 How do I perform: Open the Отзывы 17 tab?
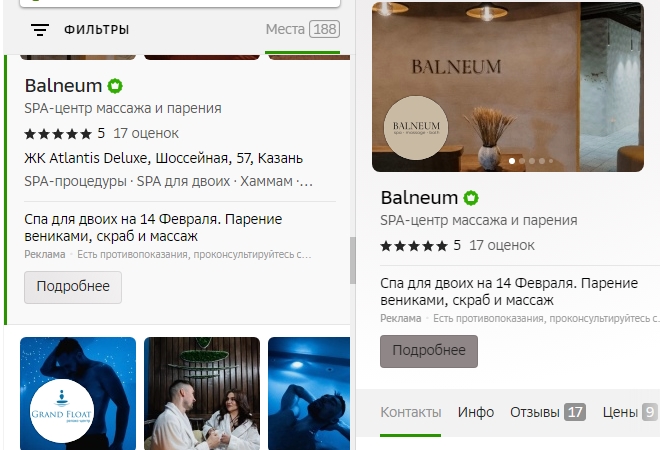[548, 412]
